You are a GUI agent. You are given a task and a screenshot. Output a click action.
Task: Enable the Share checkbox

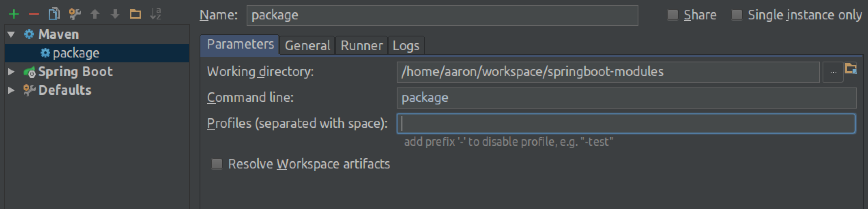[673, 15]
